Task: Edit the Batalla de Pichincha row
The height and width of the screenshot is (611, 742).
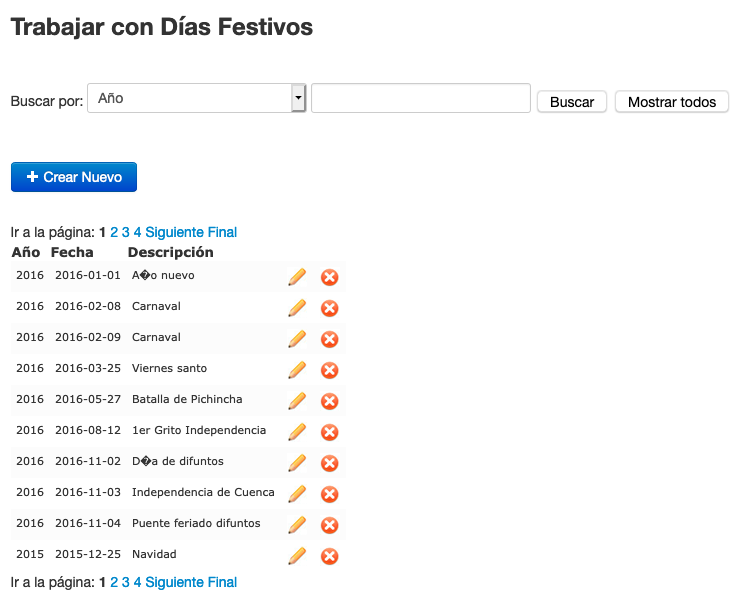Action: click(x=297, y=401)
